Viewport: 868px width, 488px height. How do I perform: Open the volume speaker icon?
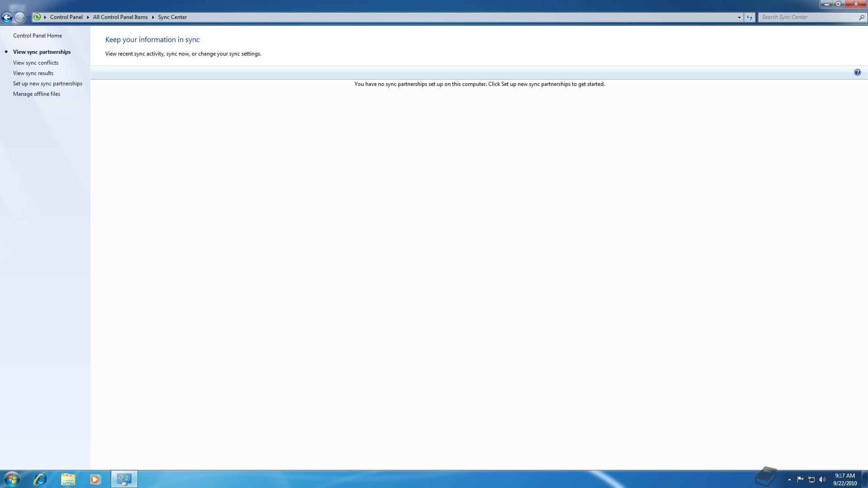point(822,479)
